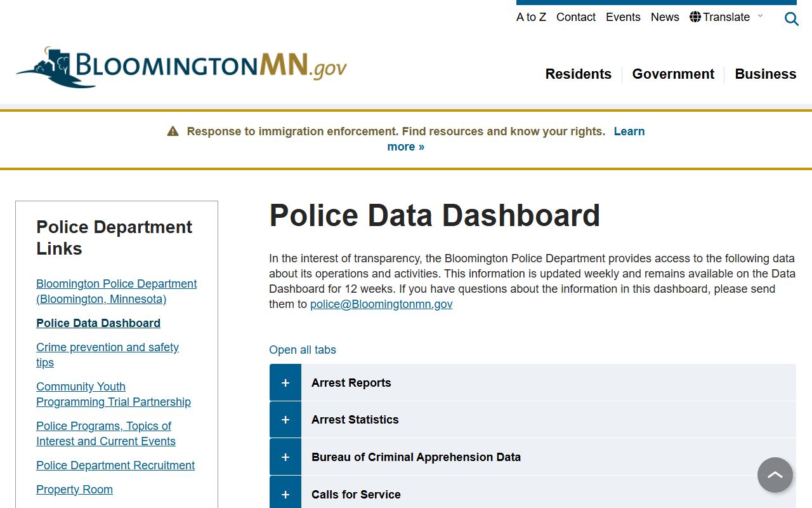Expand the Arrest Statistics section

[533, 420]
